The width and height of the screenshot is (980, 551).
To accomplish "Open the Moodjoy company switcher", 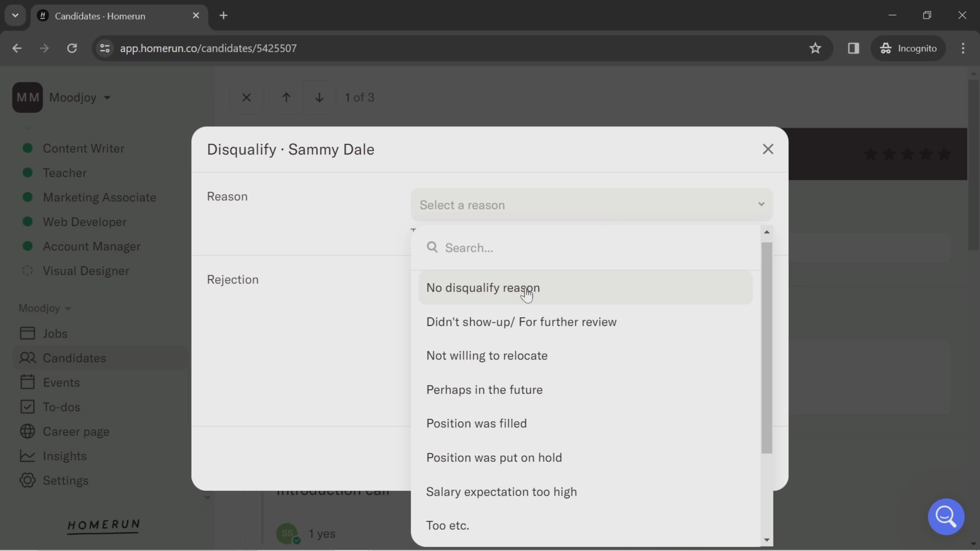I will (x=80, y=97).
